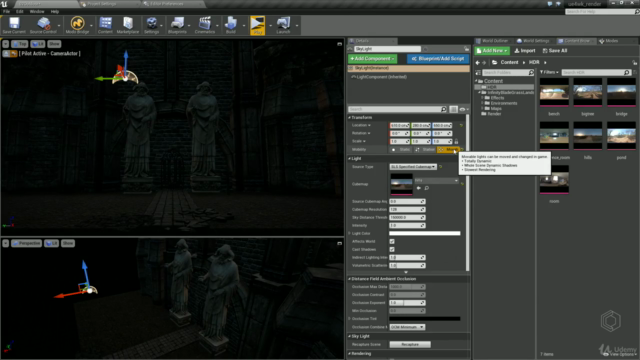
Task: Click the Use Selected Asset arrow under Cubemap
Action: click(418, 188)
